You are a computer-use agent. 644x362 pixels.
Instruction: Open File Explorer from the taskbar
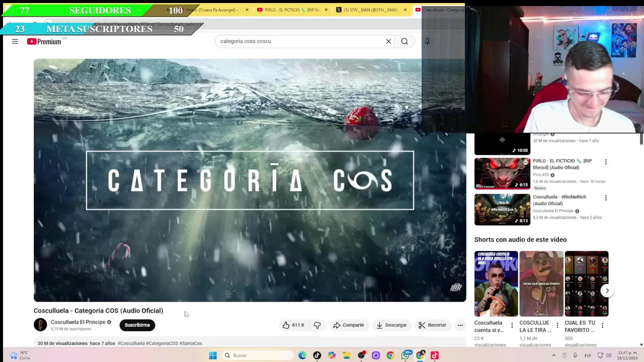(346, 355)
